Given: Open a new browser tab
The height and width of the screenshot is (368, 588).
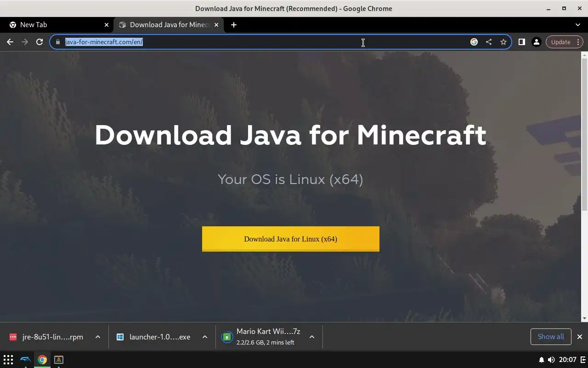Looking at the screenshot, I should coord(234,25).
